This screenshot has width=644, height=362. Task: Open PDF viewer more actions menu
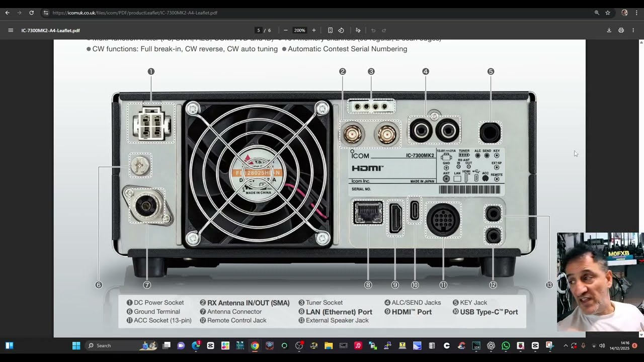pyautogui.click(x=633, y=30)
